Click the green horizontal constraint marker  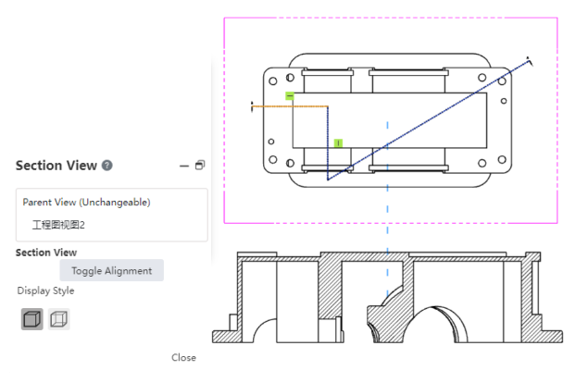pos(290,95)
